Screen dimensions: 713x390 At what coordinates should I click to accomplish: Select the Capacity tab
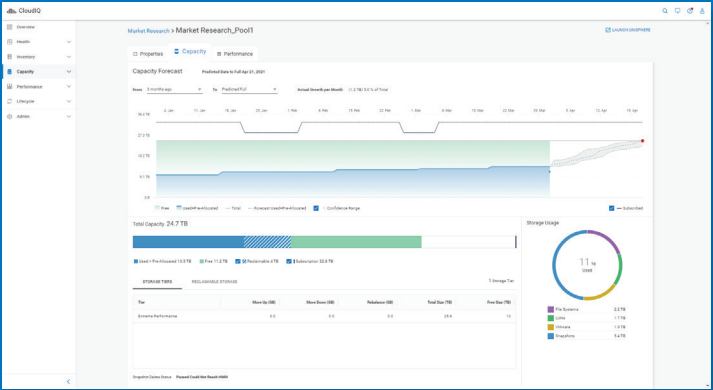190,52
